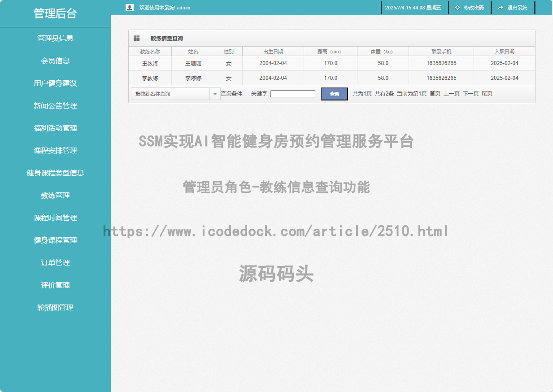Open 修改密码 in the top bar

point(474,8)
